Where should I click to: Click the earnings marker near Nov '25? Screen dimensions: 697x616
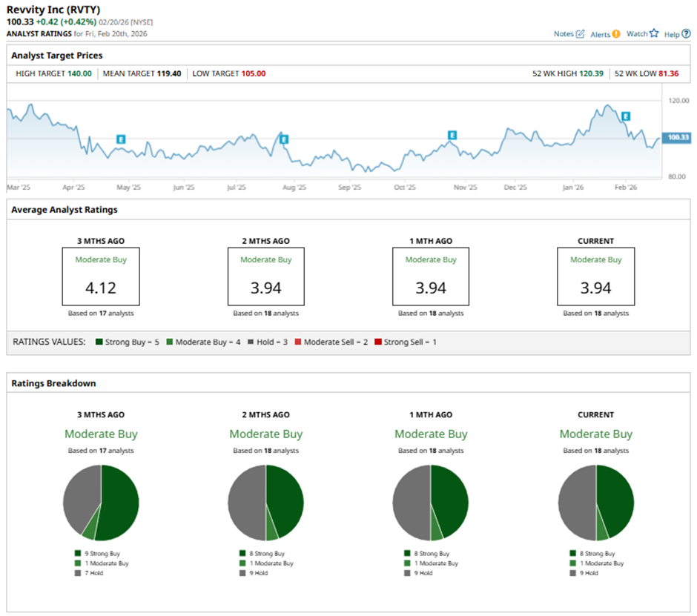tap(452, 135)
